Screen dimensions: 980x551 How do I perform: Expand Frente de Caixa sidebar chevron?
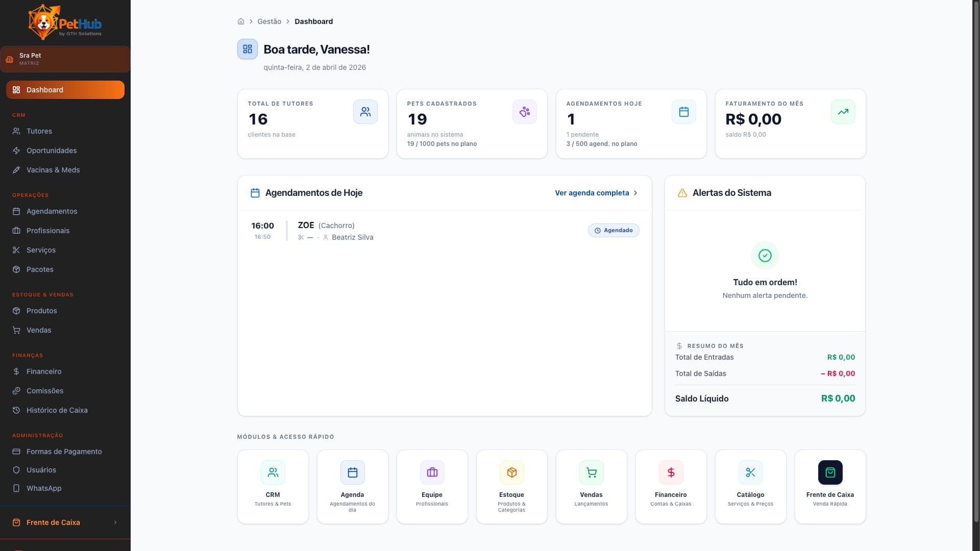[115, 522]
